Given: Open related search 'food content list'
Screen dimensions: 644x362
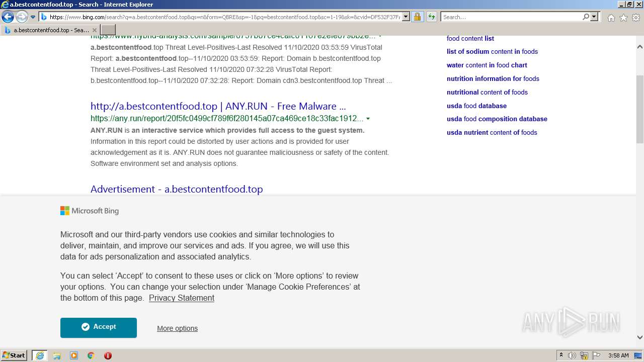Looking at the screenshot, I should [470, 38].
